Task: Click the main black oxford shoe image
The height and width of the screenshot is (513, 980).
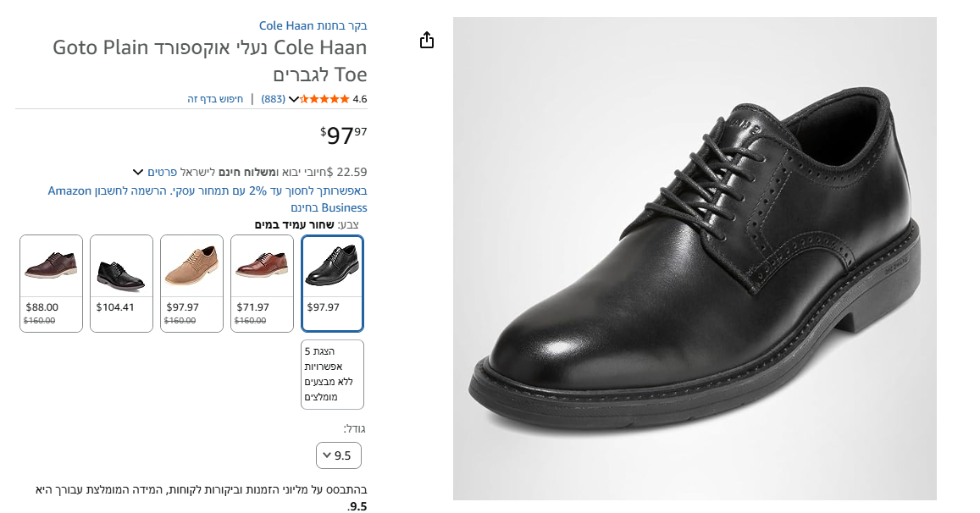Action: point(695,258)
